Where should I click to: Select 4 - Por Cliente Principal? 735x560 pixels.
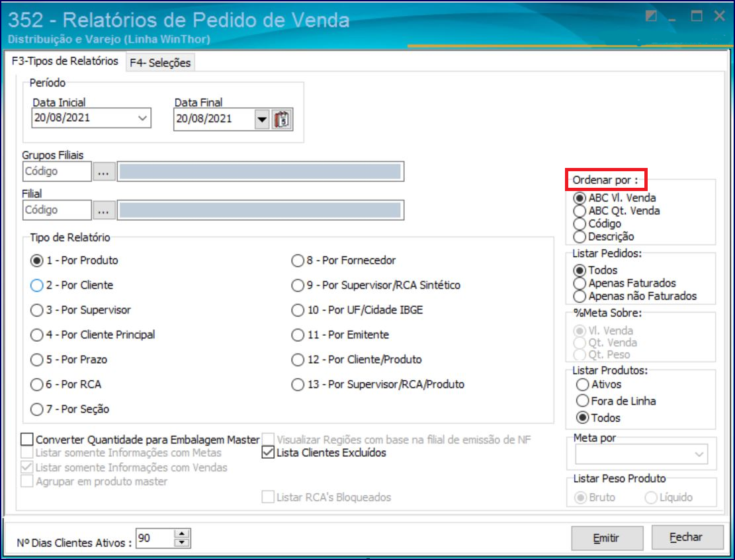(93, 335)
